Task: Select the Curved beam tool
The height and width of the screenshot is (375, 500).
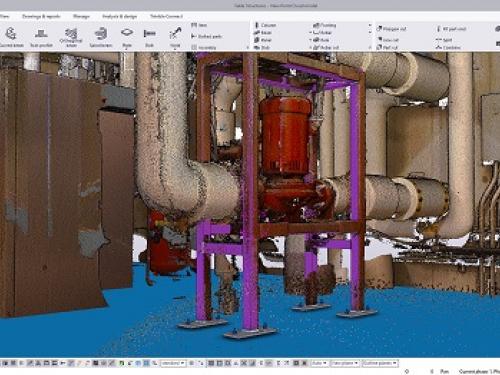Action: [x=11, y=37]
